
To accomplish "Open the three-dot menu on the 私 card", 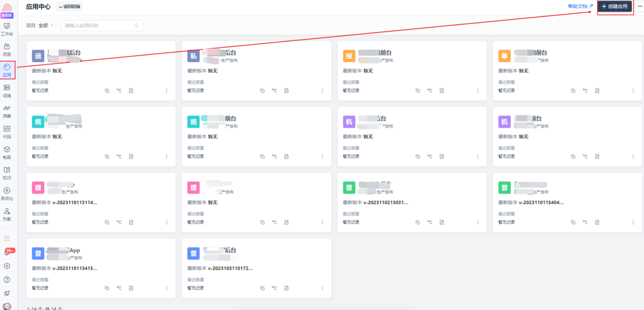I will point(322,91).
